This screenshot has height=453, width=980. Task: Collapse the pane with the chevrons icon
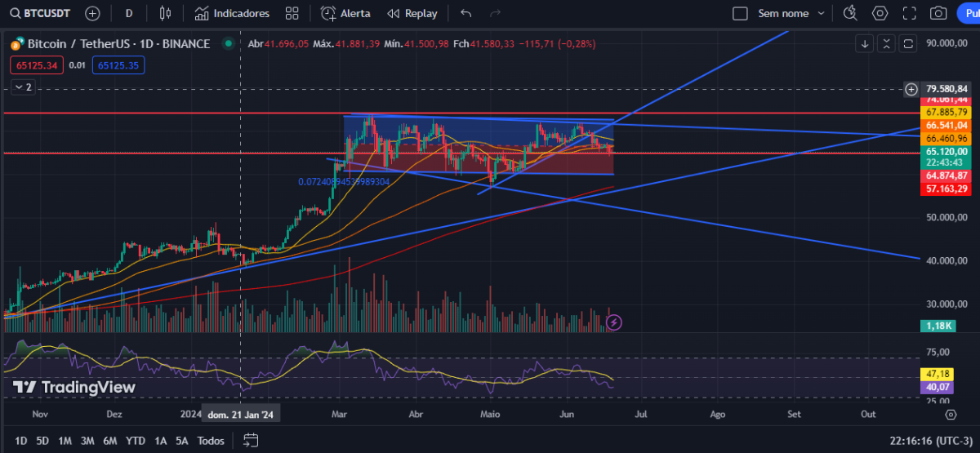886,44
